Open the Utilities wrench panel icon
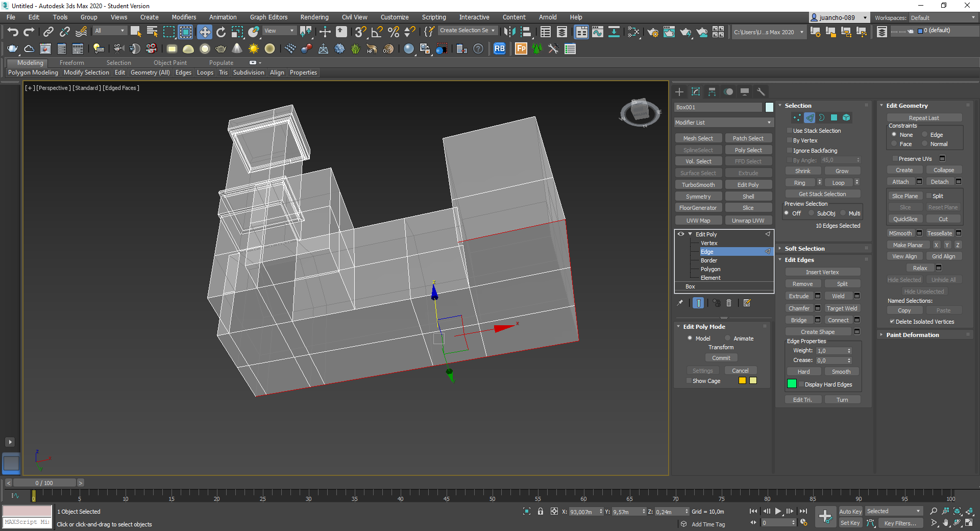The height and width of the screenshot is (531, 980). pos(761,92)
